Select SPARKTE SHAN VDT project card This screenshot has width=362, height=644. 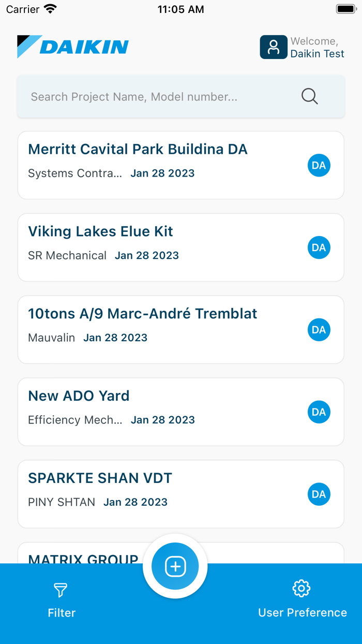point(155,494)
